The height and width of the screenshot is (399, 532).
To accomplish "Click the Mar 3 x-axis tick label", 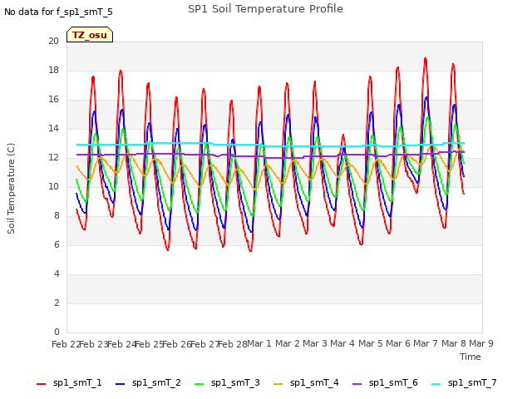I will click(315, 343).
